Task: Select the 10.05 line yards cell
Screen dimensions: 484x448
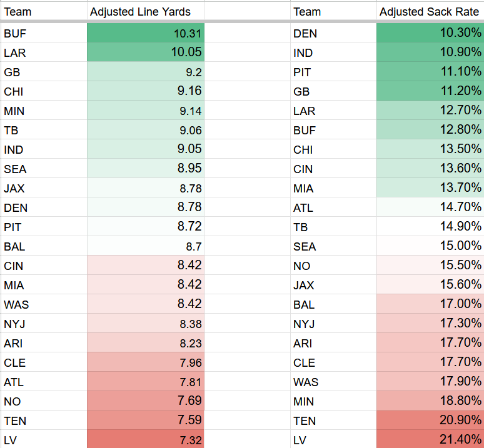Action: point(146,53)
